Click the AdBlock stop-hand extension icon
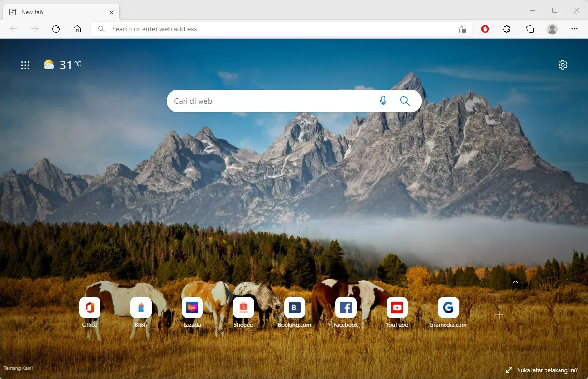 click(485, 29)
